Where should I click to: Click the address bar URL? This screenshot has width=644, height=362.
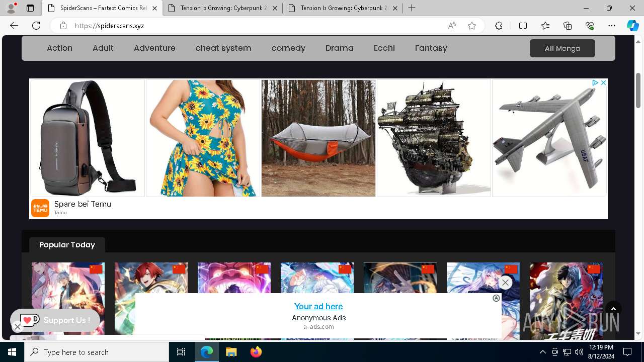tap(110, 26)
